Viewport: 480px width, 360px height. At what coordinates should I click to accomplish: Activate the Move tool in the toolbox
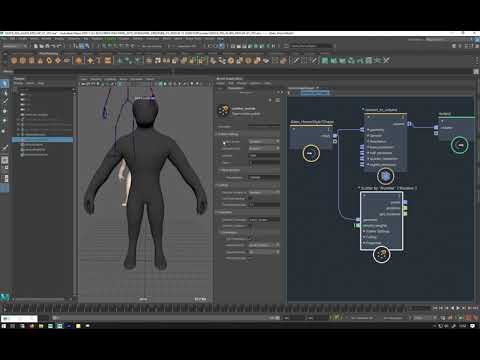click(x=5, y=111)
